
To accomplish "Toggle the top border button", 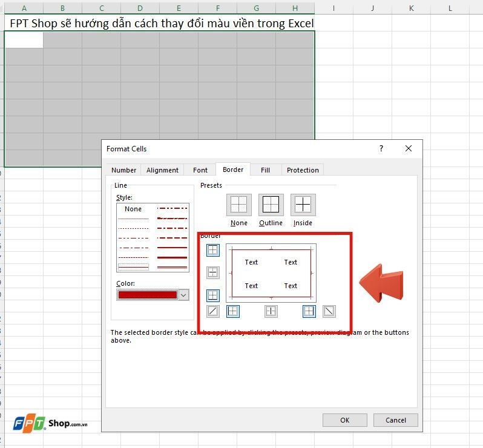I will pos(213,250).
